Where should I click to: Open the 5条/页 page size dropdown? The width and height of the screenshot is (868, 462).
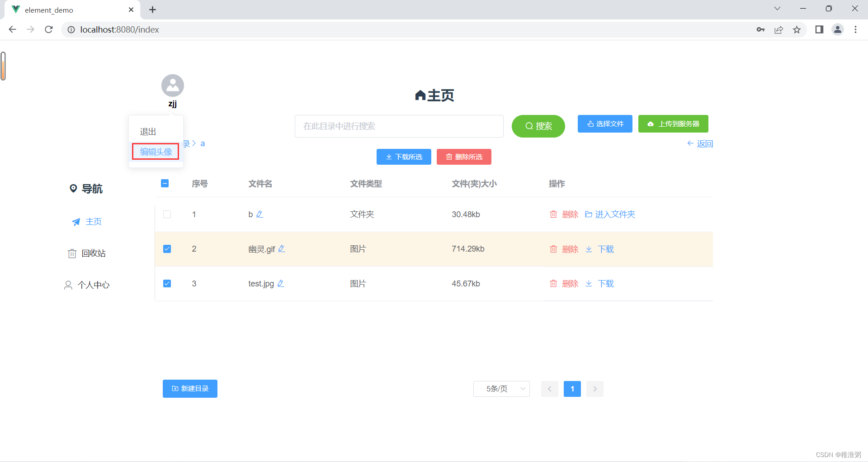pyautogui.click(x=501, y=389)
